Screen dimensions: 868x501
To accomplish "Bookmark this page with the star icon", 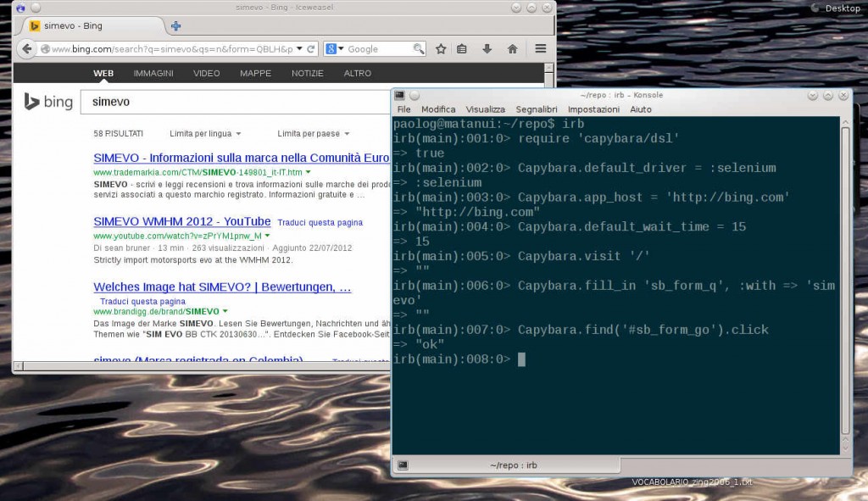I will coord(441,49).
